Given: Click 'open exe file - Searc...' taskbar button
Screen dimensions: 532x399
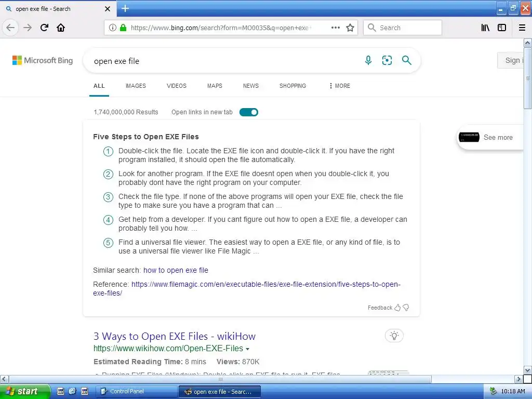Looking at the screenshot, I should tap(220, 392).
